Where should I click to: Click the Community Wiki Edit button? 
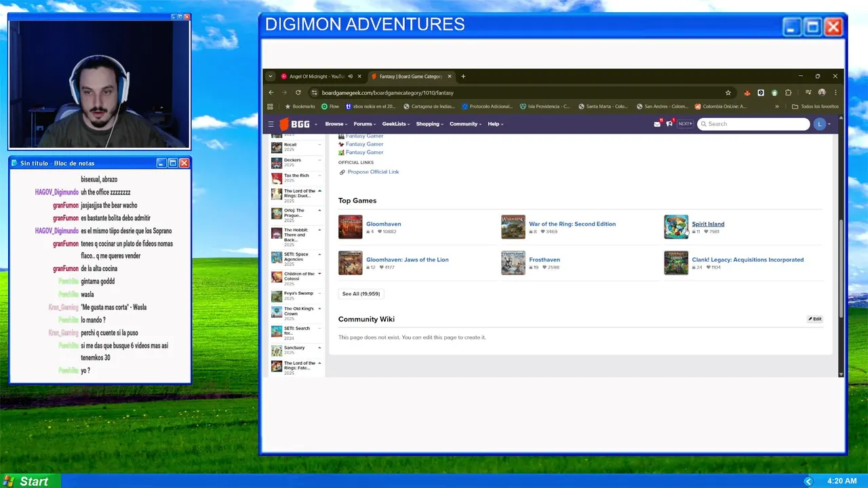[815, 319]
